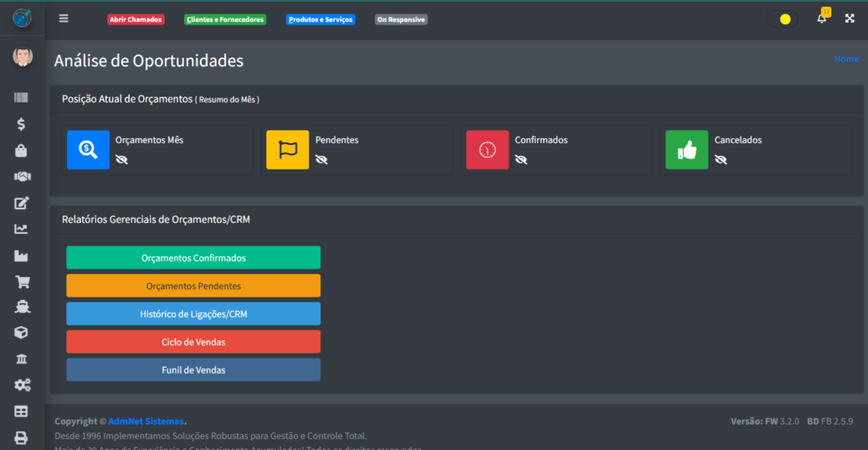This screenshot has width=868, height=450.
Task: Show hidden value for Orçamentos Mês
Action: [121, 159]
